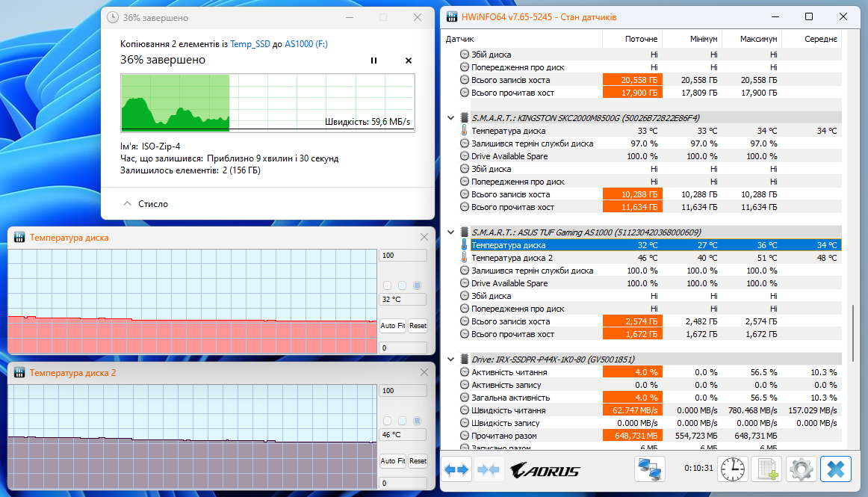Toggle third checked box in Температура диска 2 graph
The height and width of the screenshot is (497, 868).
[x=418, y=421]
